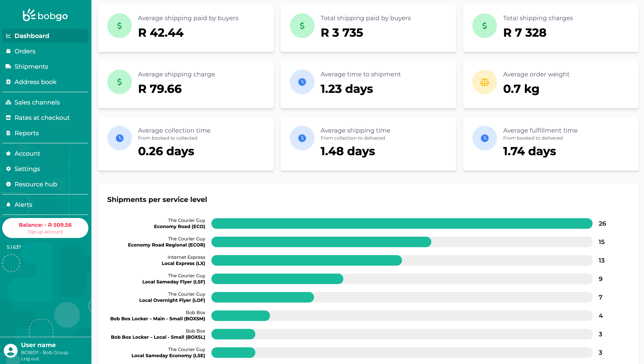
Task: Click the 1.74 days value
Action: pyautogui.click(x=529, y=151)
